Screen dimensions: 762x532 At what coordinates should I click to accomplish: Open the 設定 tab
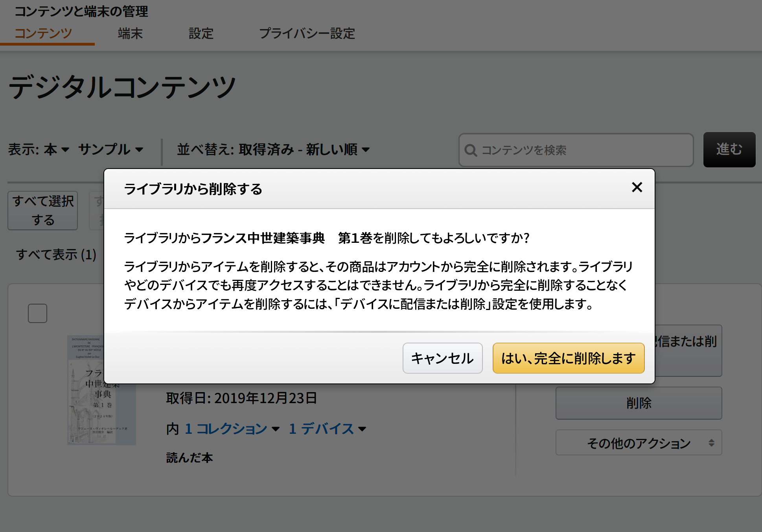point(201,33)
